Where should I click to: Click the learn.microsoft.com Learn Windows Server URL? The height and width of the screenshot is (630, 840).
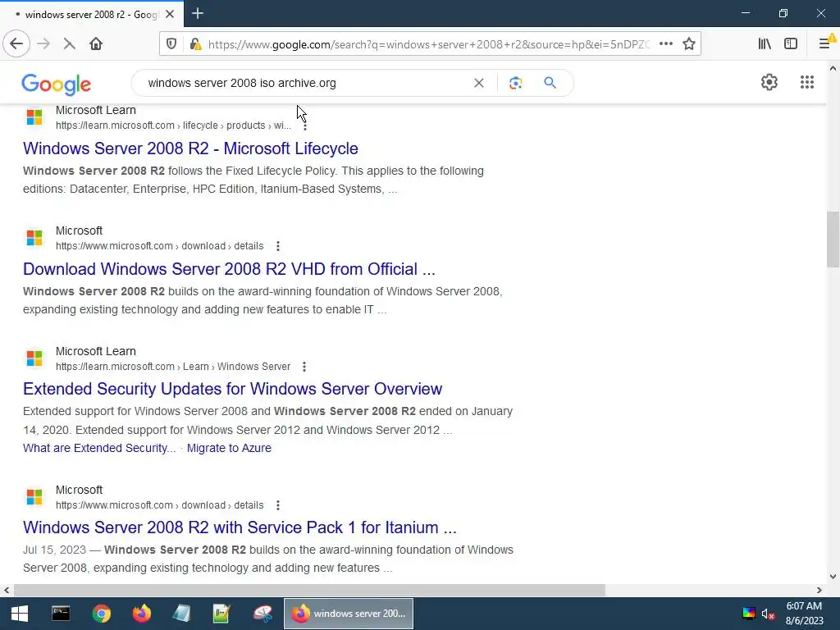tap(173, 367)
